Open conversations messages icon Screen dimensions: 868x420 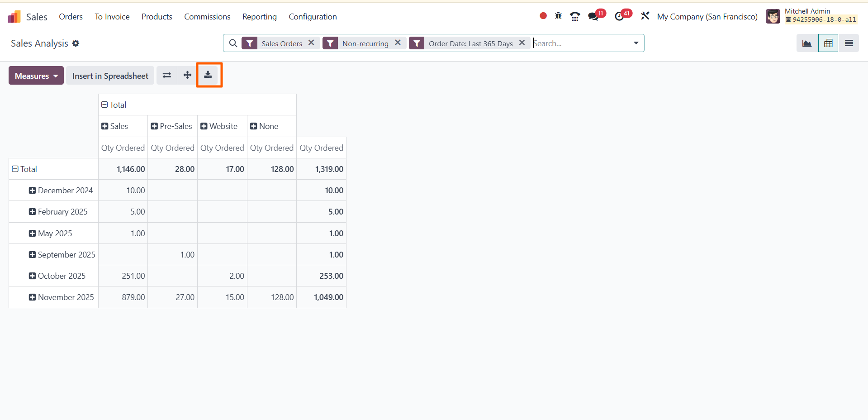pos(593,17)
